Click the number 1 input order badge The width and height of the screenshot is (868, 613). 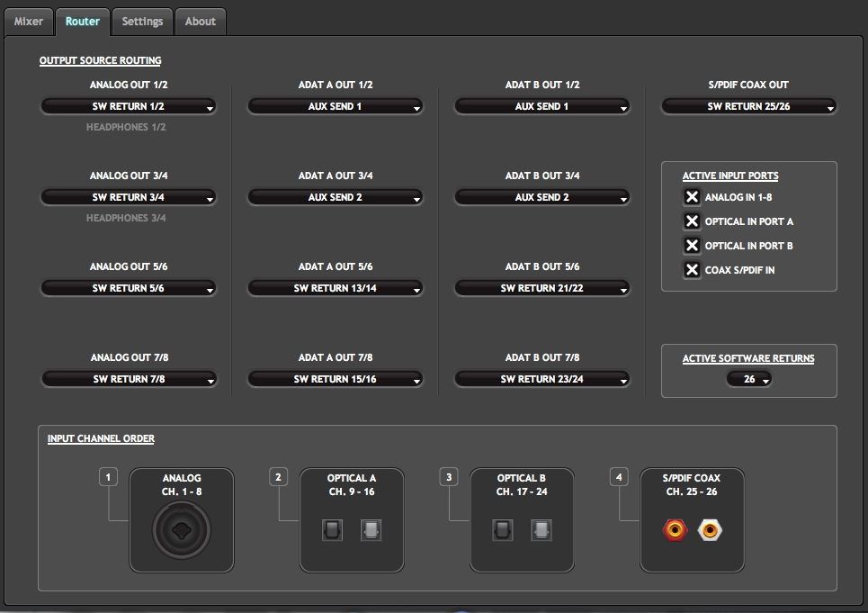click(x=108, y=477)
